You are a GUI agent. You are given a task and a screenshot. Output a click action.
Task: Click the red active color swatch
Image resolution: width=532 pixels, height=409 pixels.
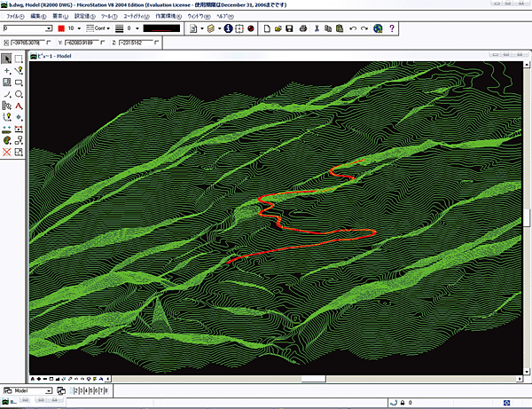pos(61,28)
